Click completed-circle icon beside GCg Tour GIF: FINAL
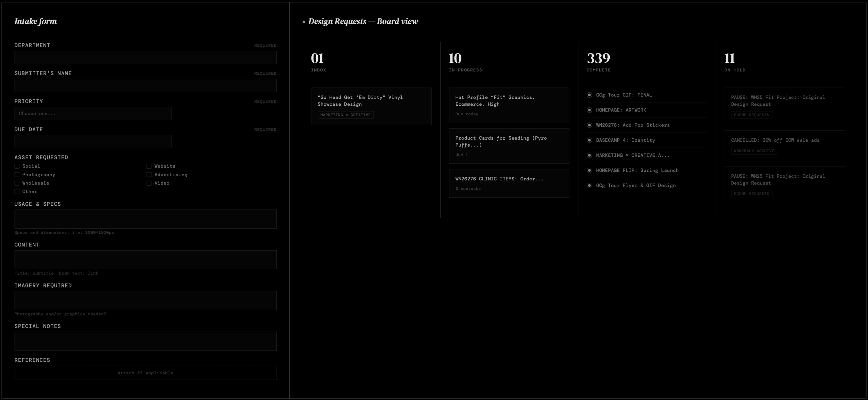This screenshot has height=400, width=868. click(589, 95)
